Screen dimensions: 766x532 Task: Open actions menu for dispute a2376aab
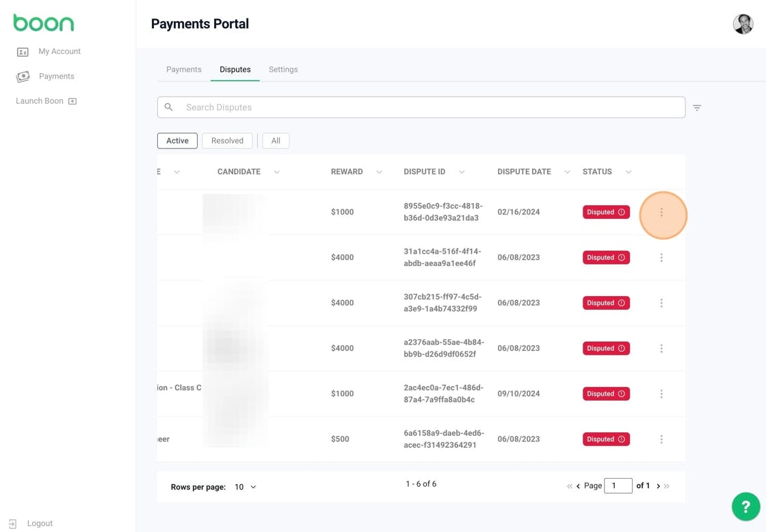point(661,348)
